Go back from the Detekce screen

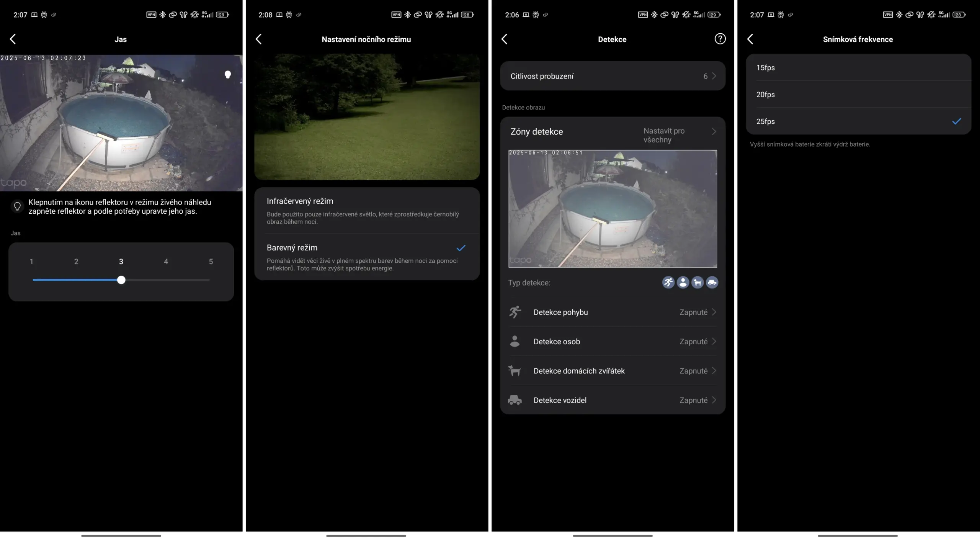(505, 39)
